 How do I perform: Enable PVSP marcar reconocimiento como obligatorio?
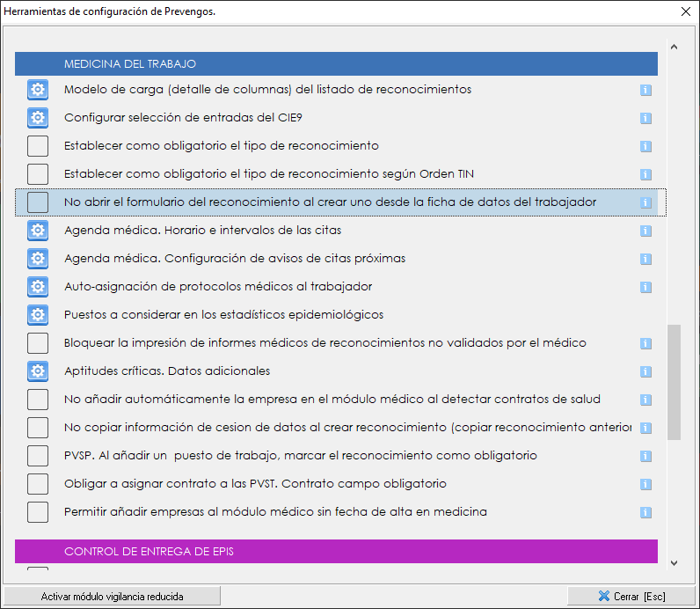(38, 456)
